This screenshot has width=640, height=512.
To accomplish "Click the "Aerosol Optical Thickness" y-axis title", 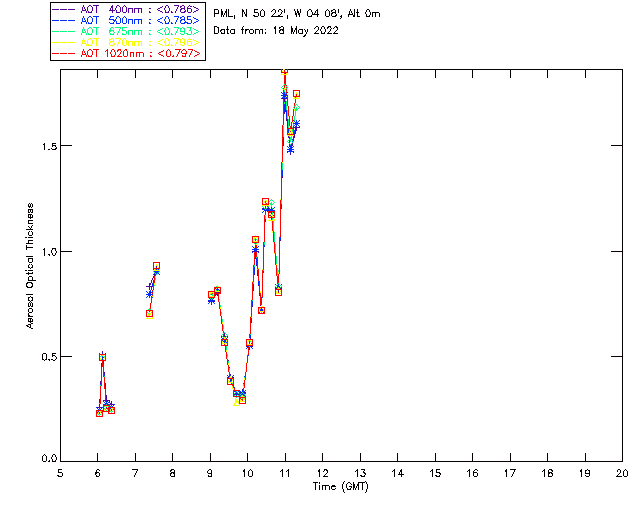I will (31, 264).
